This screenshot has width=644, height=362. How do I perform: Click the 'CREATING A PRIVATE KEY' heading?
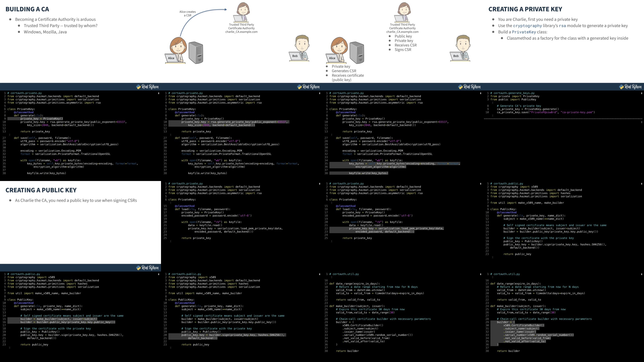pyautogui.click(x=525, y=9)
